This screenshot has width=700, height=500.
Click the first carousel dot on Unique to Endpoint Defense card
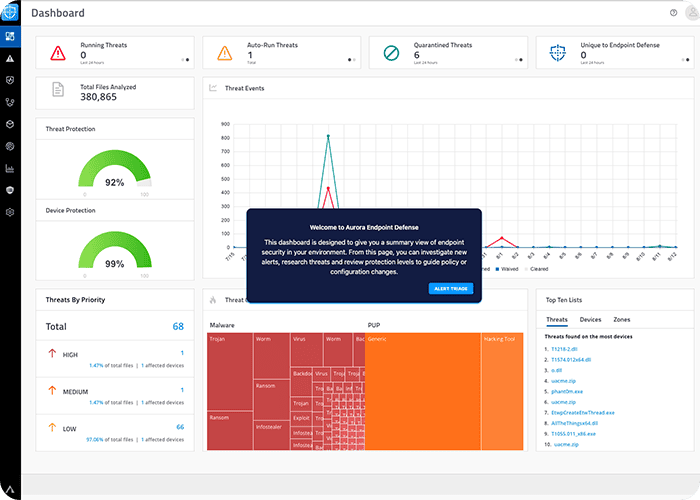(x=683, y=60)
